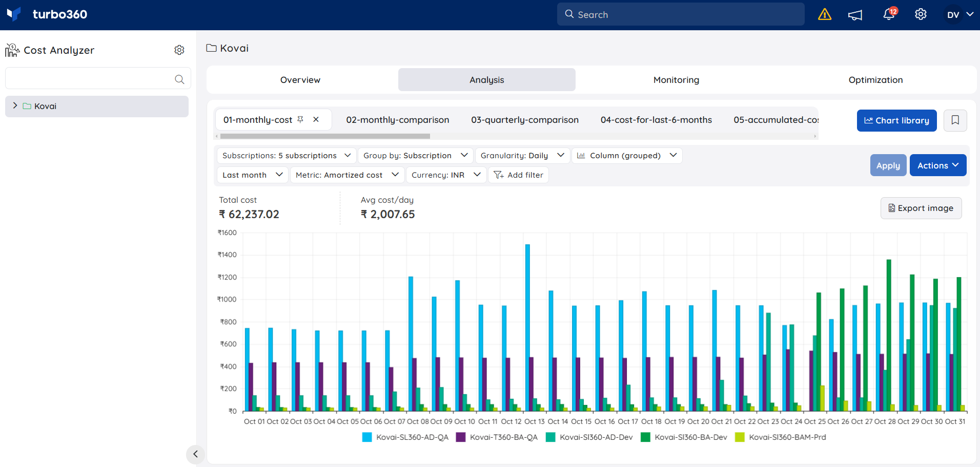The width and height of the screenshot is (980, 467).
Task: Select the Kovai folder in sidebar
Action: click(97, 106)
